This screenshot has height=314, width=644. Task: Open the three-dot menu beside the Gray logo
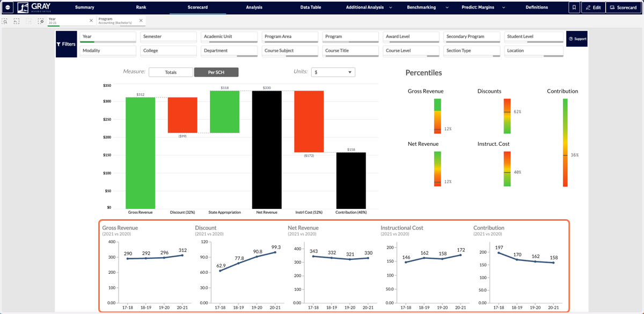(x=9, y=8)
